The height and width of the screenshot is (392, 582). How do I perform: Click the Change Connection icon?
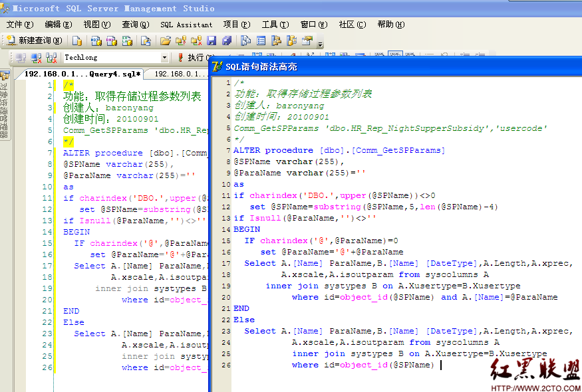[51, 58]
